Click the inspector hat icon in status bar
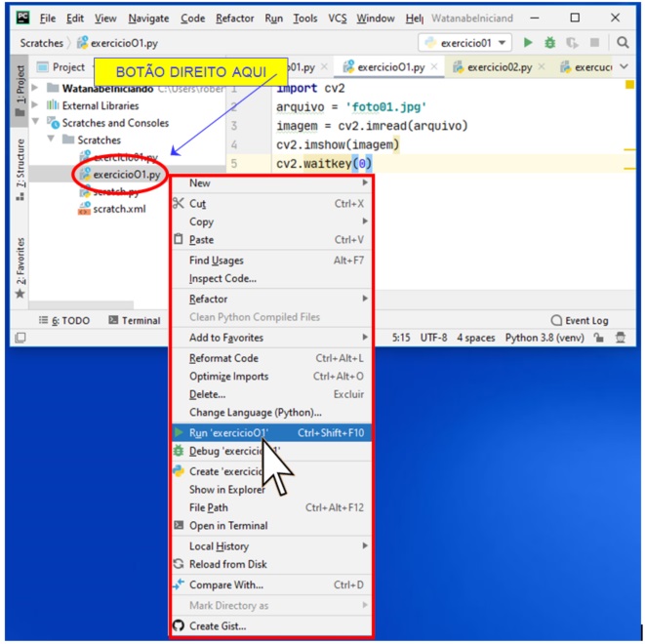This screenshot has width=645, height=644. (621, 338)
